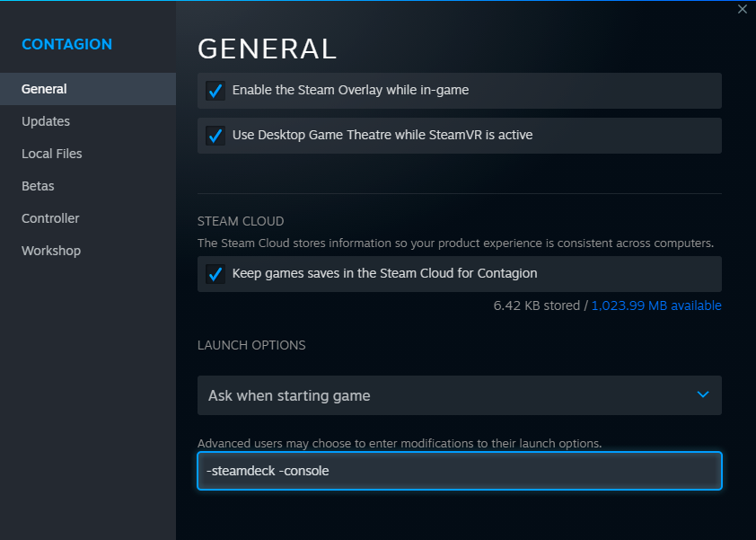The image size is (756, 540).
Task: Click the STEAM CLOUD section heading
Action: [241, 221]
